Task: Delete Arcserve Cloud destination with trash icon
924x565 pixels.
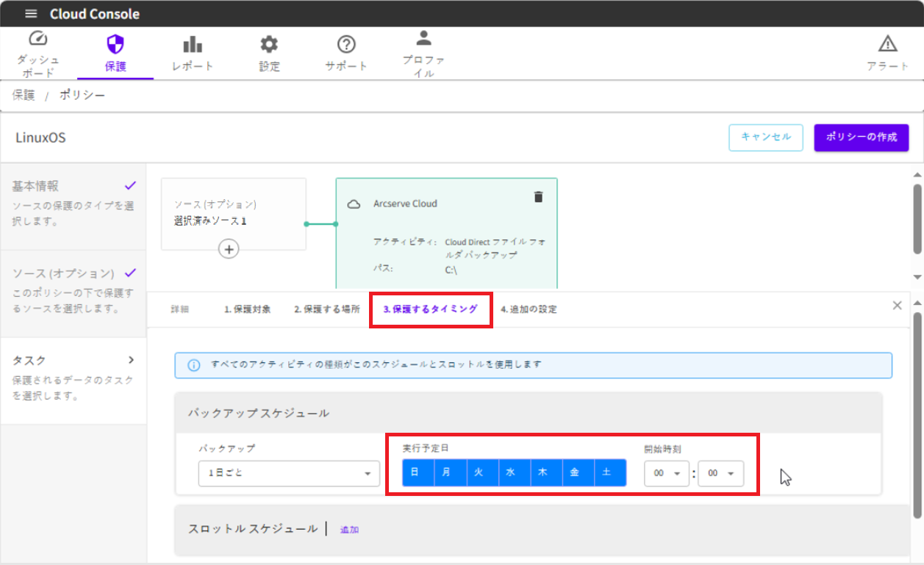Action: click(x=538, y=197)
